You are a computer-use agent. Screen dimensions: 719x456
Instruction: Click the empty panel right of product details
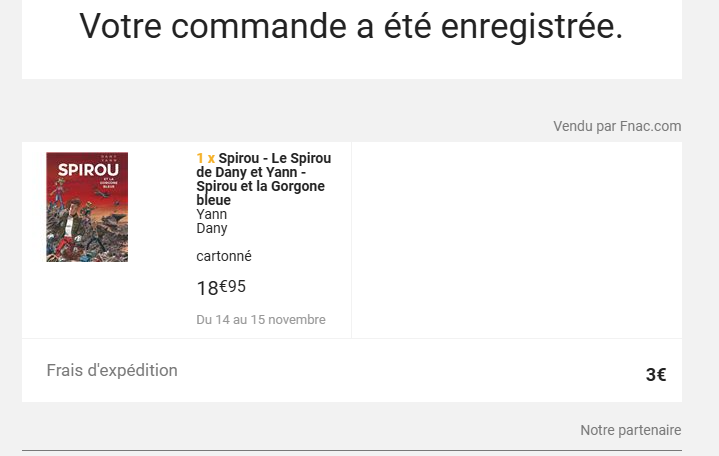516,240
